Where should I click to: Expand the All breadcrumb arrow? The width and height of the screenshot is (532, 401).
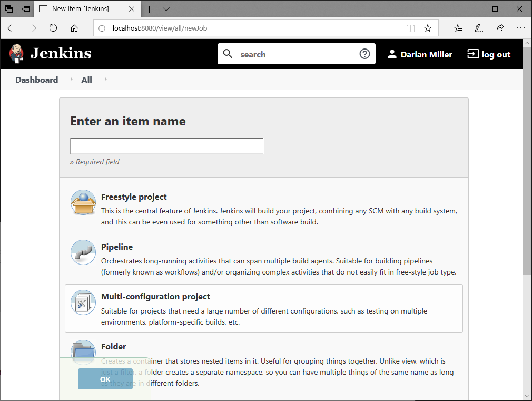(x=105, y=80)
